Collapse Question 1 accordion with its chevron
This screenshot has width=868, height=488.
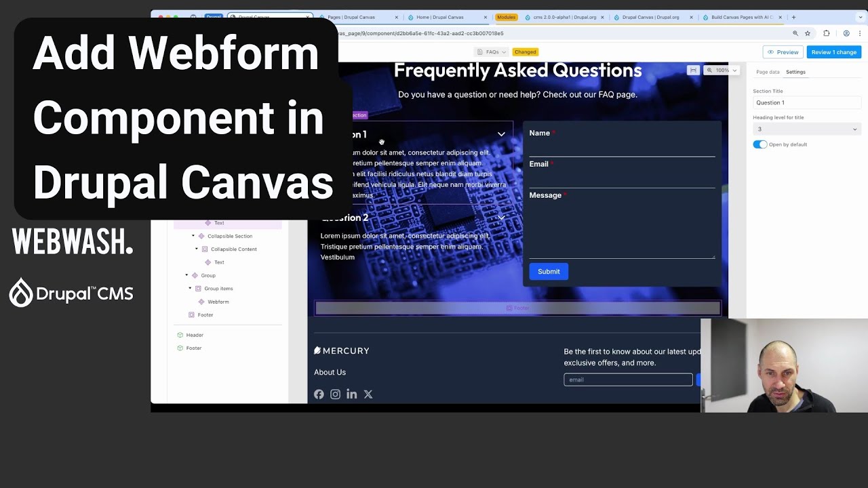coord(501,134)
